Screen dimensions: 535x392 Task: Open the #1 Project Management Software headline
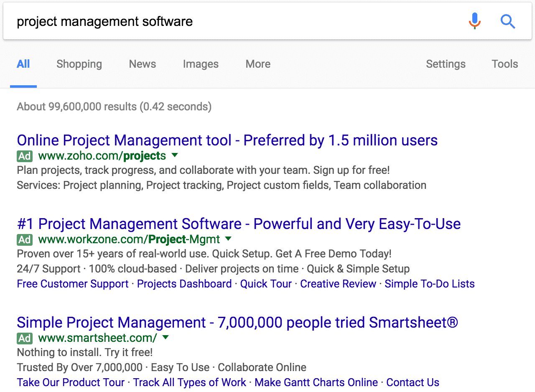(x=239, y=224)
